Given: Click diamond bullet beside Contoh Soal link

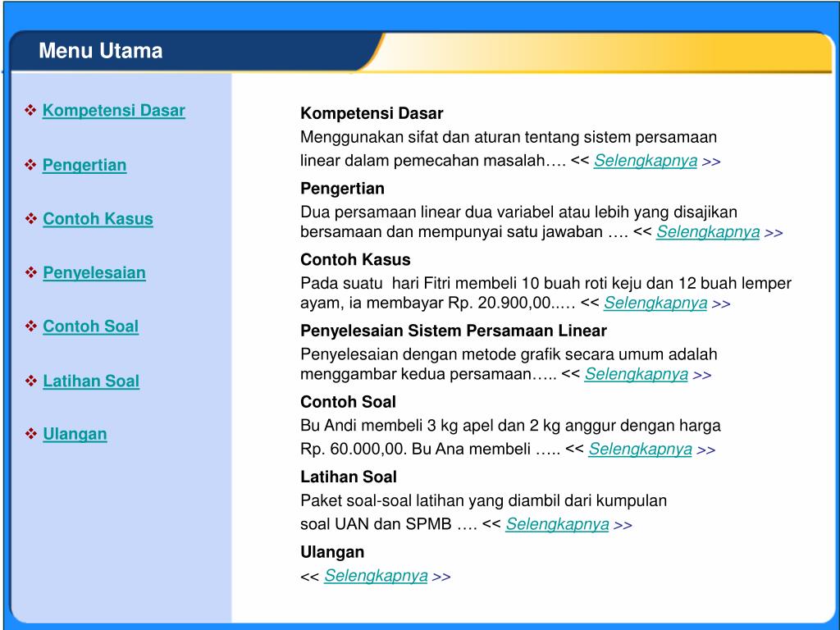Looking at the screenshot, I should pyautogui.click(x=30, y=326).
